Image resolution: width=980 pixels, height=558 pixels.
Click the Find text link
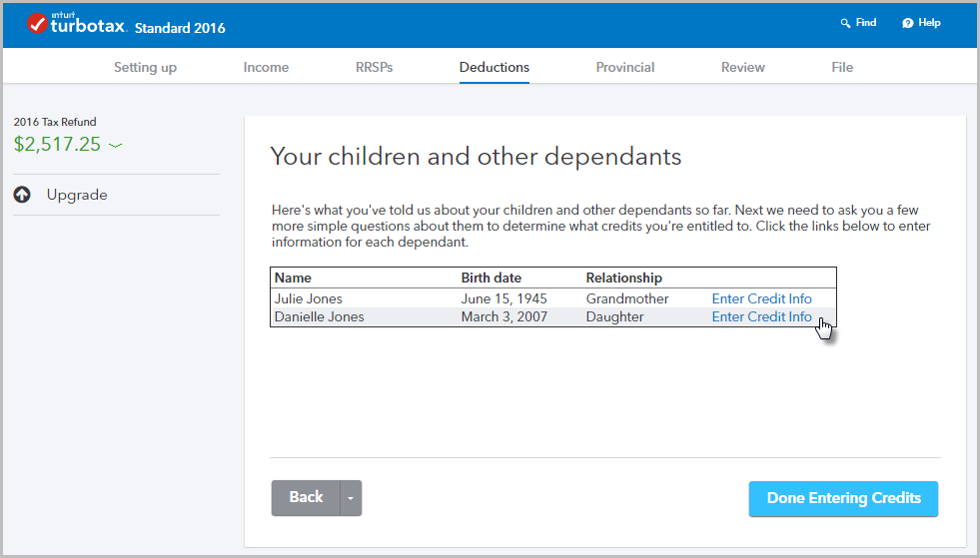[x=866, y=23]
